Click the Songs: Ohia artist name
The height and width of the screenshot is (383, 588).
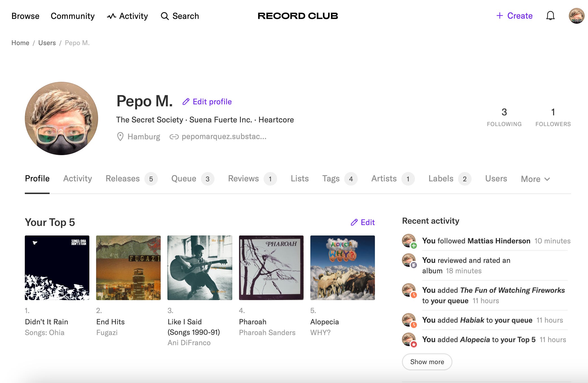tap(45, 333)
